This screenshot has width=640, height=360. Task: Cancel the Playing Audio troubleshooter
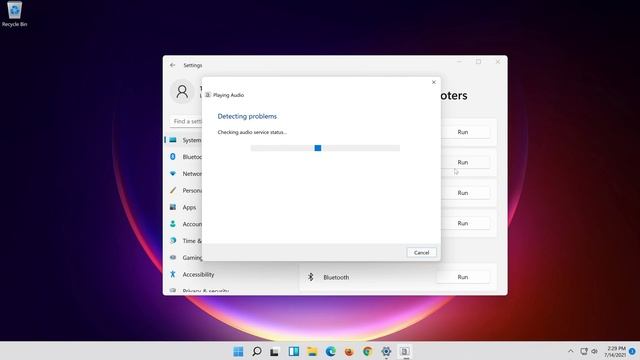click(421, 253)
